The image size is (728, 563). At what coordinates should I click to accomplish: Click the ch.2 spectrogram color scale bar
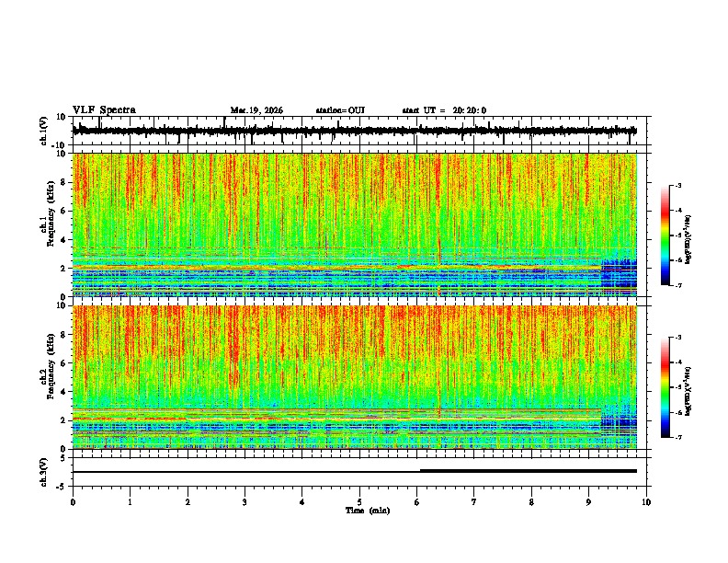coord(665,387)
